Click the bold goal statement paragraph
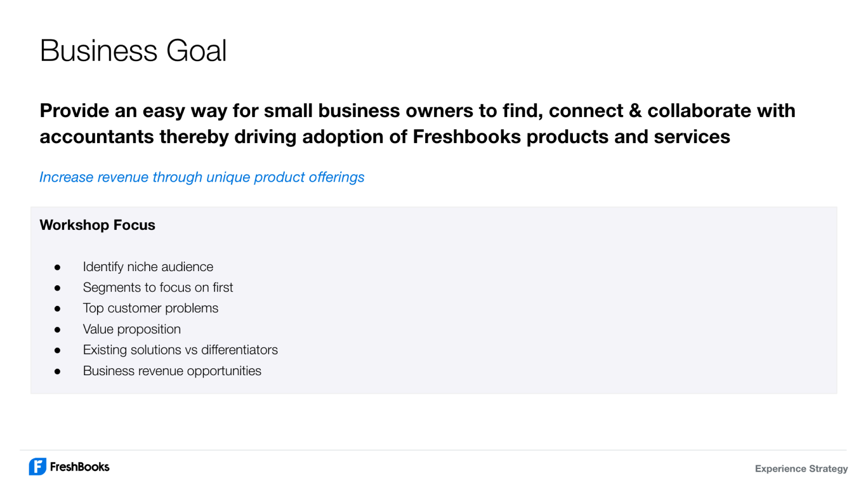This screenshot has width=868, height=488. (x=417, y=124)
